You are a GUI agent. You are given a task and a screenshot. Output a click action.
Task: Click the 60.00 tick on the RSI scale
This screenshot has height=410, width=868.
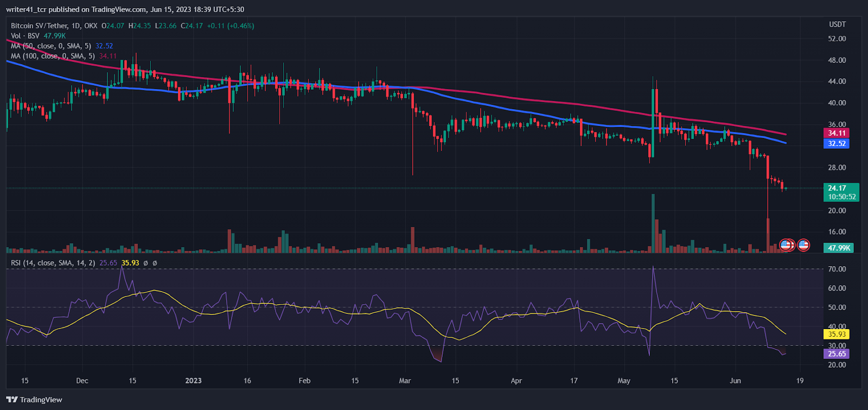pyautogui.click(x=837, y=288)
